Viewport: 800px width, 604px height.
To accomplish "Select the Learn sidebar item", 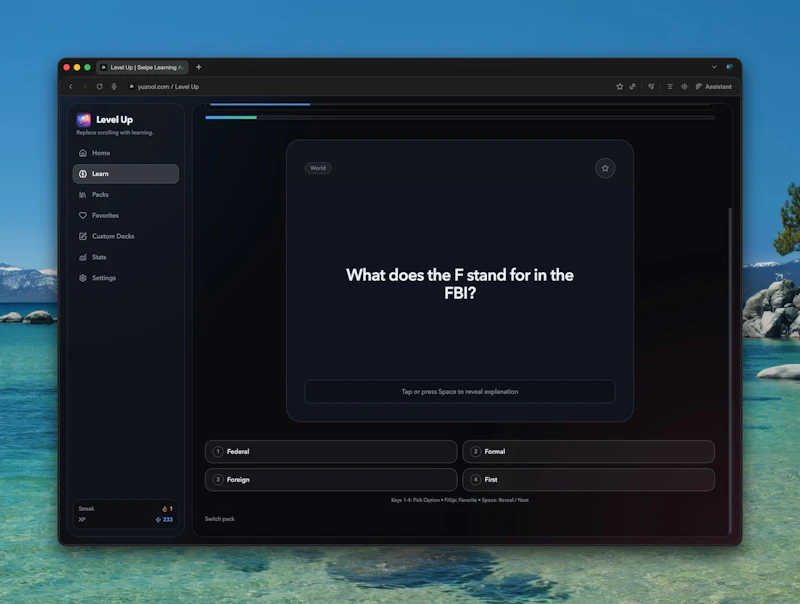I will coord(126,174).
